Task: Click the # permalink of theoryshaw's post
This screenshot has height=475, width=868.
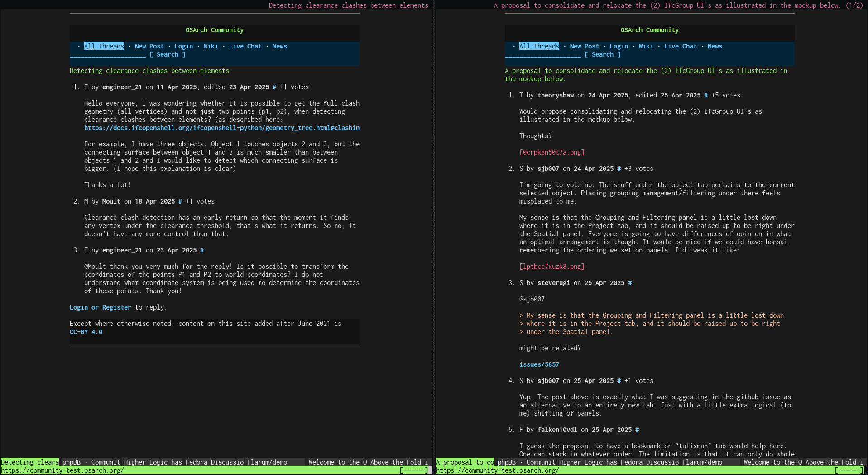Action: point(706,95)
